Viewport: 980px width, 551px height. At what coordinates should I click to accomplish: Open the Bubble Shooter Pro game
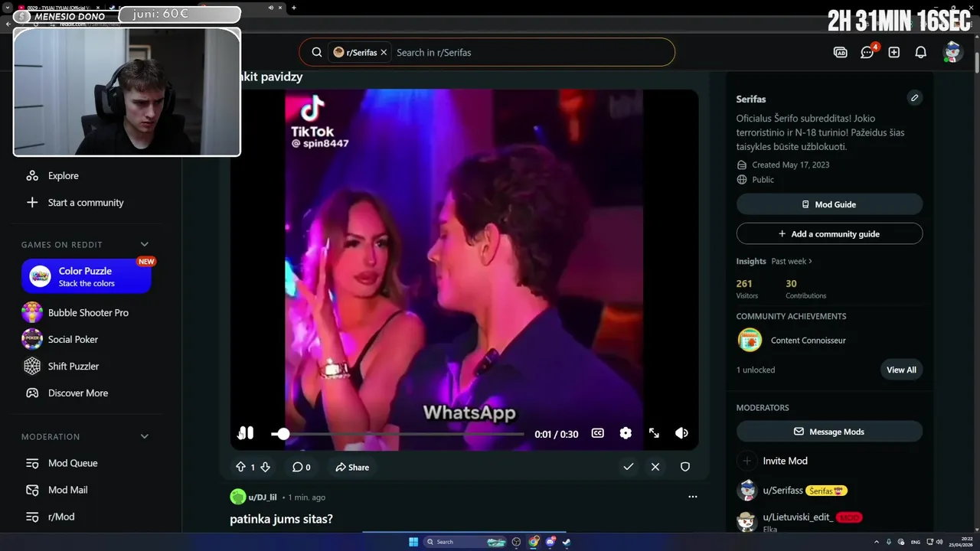[x=87, y=312]
